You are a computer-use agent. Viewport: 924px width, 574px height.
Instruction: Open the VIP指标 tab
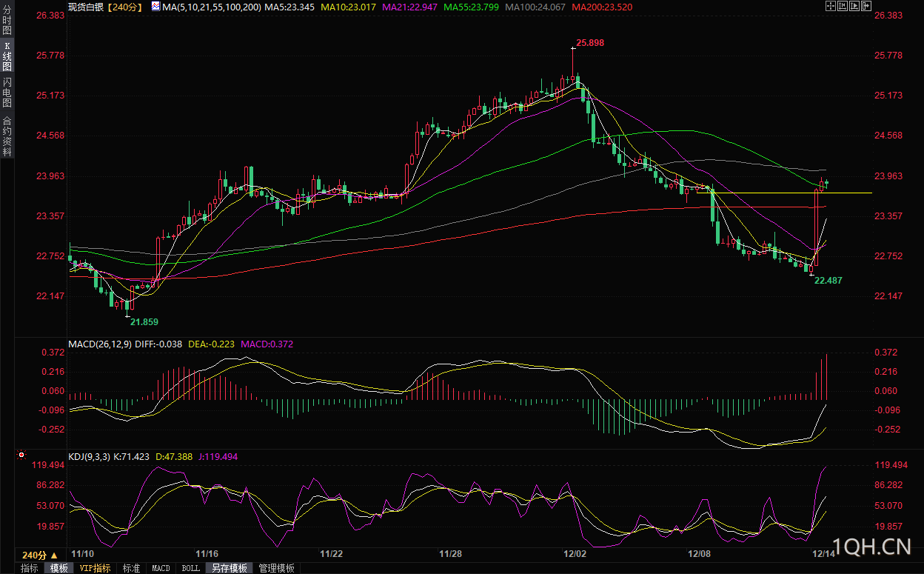coord(95,568)
